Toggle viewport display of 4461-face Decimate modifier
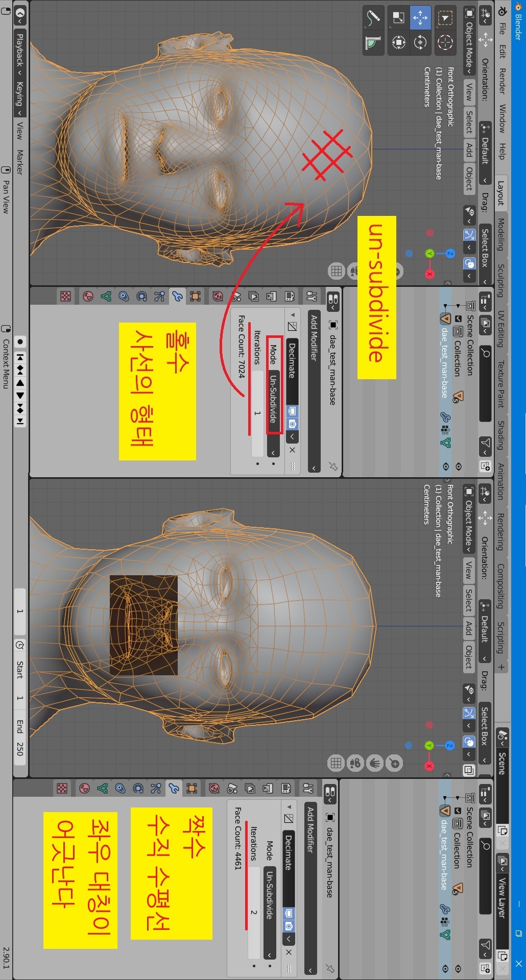526x980 pixels. pyautogui.click(x=289, y=913)
